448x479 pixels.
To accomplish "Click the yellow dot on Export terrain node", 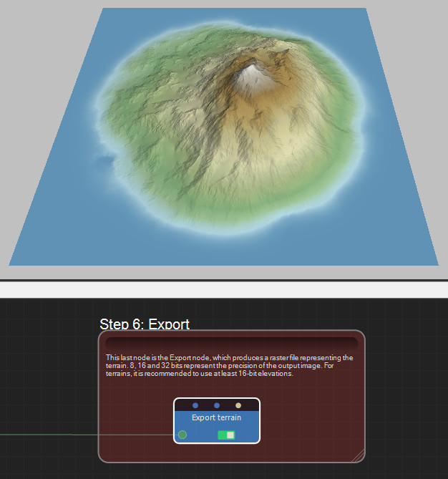I will (x=238, y=405).
